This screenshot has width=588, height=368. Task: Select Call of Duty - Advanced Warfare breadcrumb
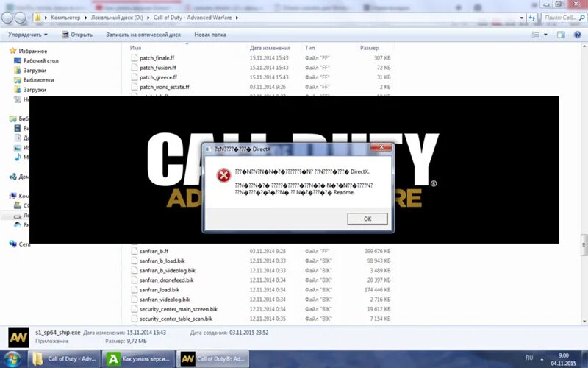click(x=193, y=18)
